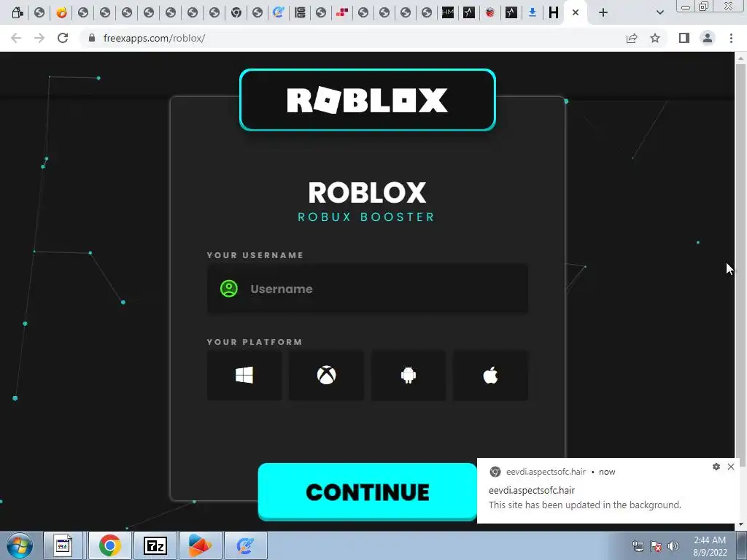Switch to the stacked-lines icon tab
The image size is (747, 560).
click(x=300, y=13)
